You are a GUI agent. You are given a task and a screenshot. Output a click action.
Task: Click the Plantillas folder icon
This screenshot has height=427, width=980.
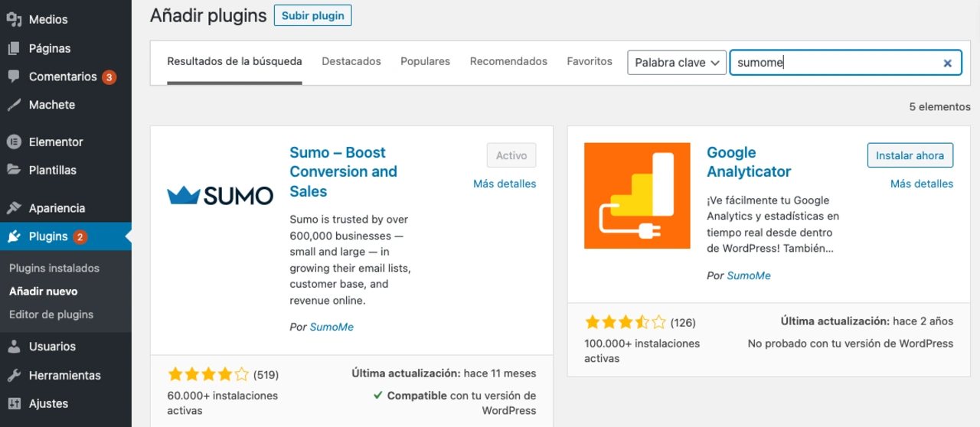[14, 170]
